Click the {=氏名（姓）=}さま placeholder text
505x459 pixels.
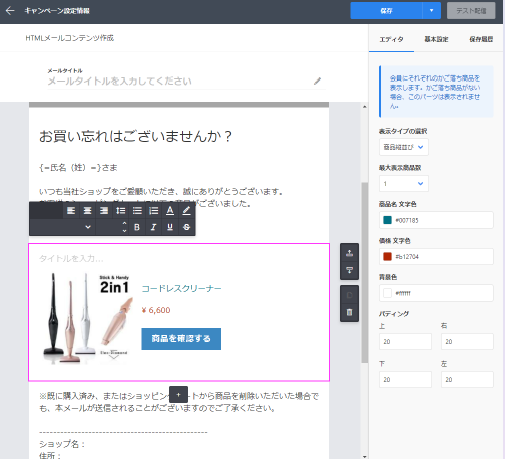[x=78, y=168]
